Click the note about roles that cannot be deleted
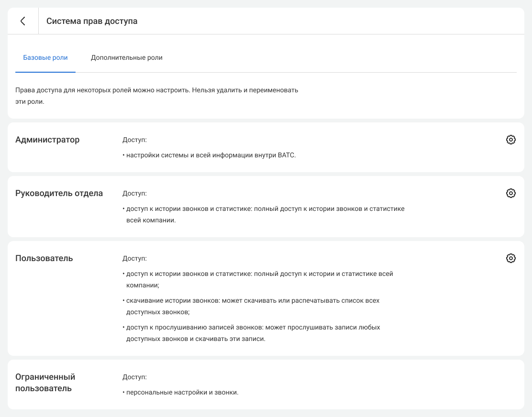The height and width of the screenshot is (417, 532). (156, 96)
